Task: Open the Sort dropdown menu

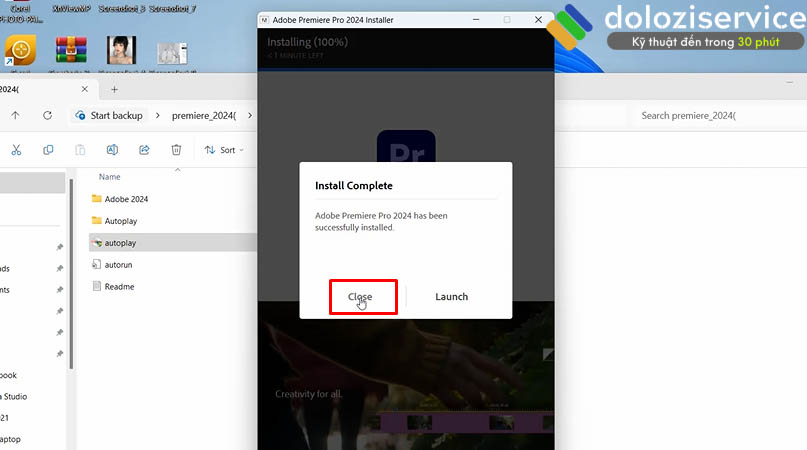Action: (x=224, y=150)
